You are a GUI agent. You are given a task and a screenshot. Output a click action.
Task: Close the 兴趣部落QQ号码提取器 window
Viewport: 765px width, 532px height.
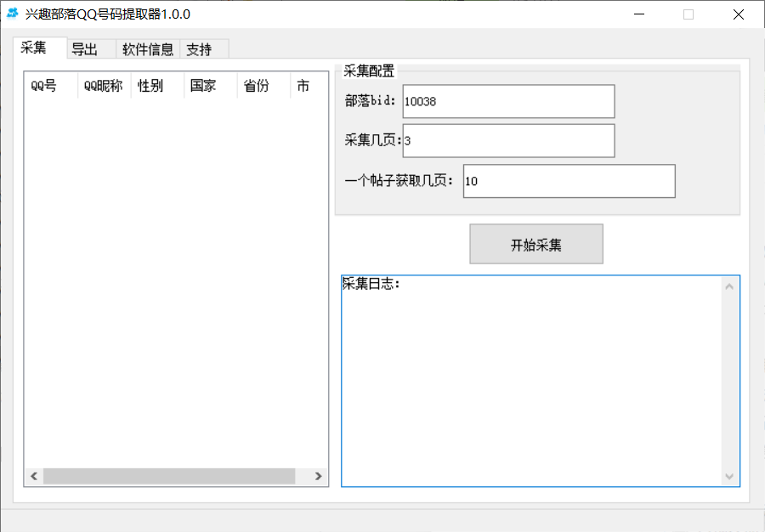[738, 14]
